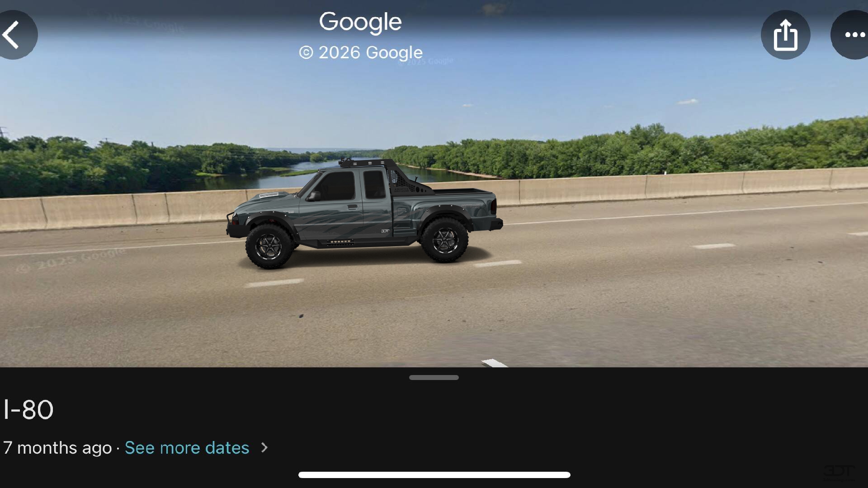The image size is (868, 488).
Task: Tap the truck's front wheel
Action: [x=269, y=246]
